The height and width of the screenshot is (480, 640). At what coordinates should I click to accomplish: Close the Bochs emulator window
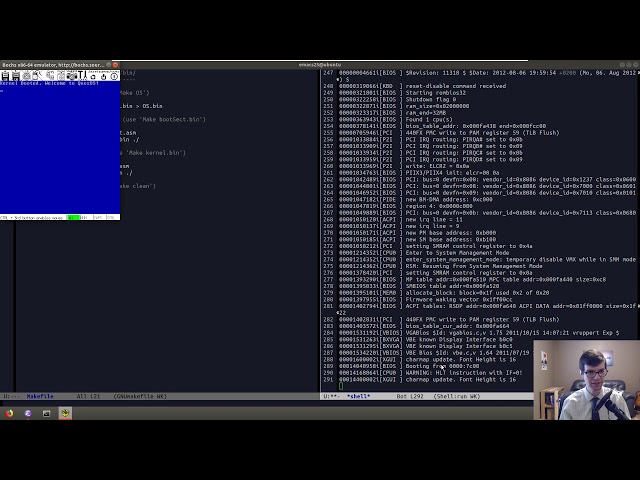pyautogui.click(x=116, y=65)
